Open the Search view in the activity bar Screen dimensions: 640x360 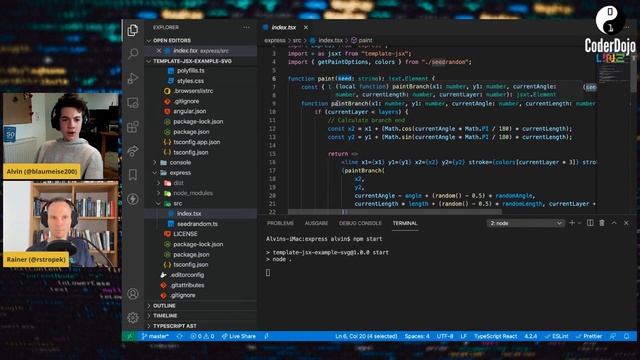[133, 54]
